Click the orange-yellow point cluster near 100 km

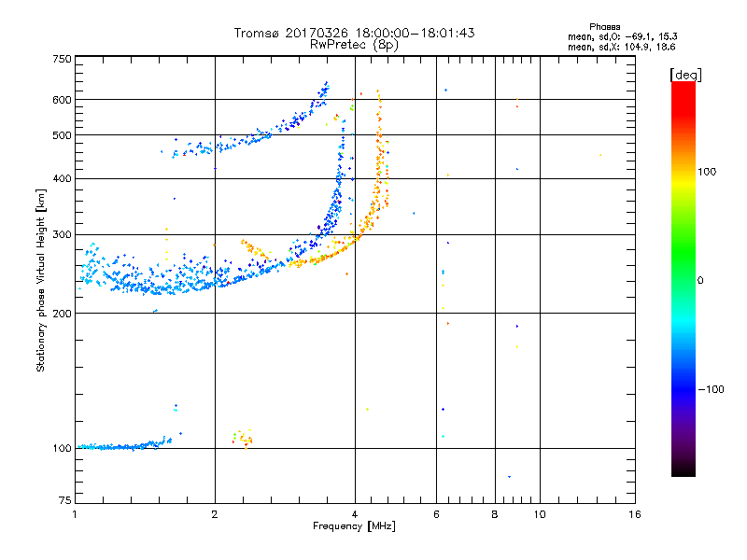[243, 438]
